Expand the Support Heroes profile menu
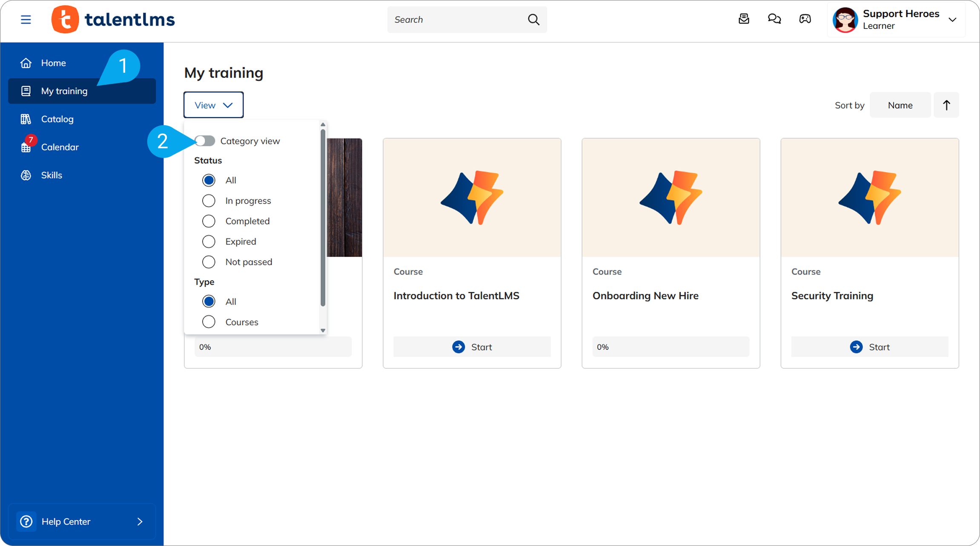Screen dimensions: 980x546 tap(952, 20)
